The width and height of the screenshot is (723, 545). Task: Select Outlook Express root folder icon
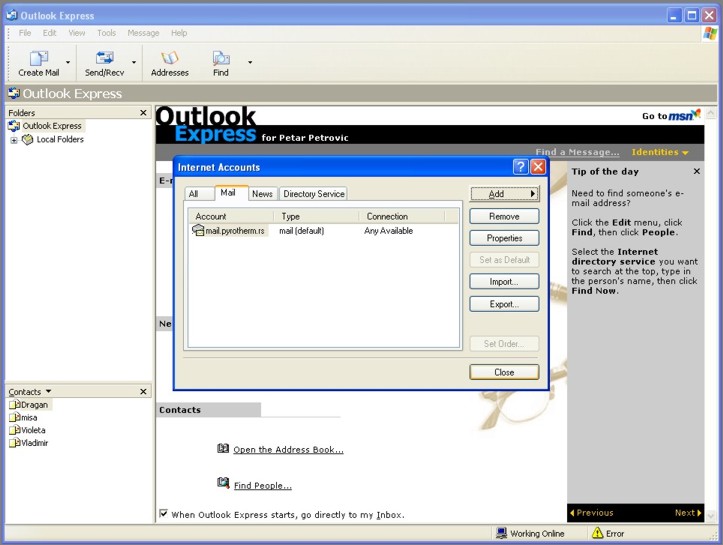click(x=14, y=125)
